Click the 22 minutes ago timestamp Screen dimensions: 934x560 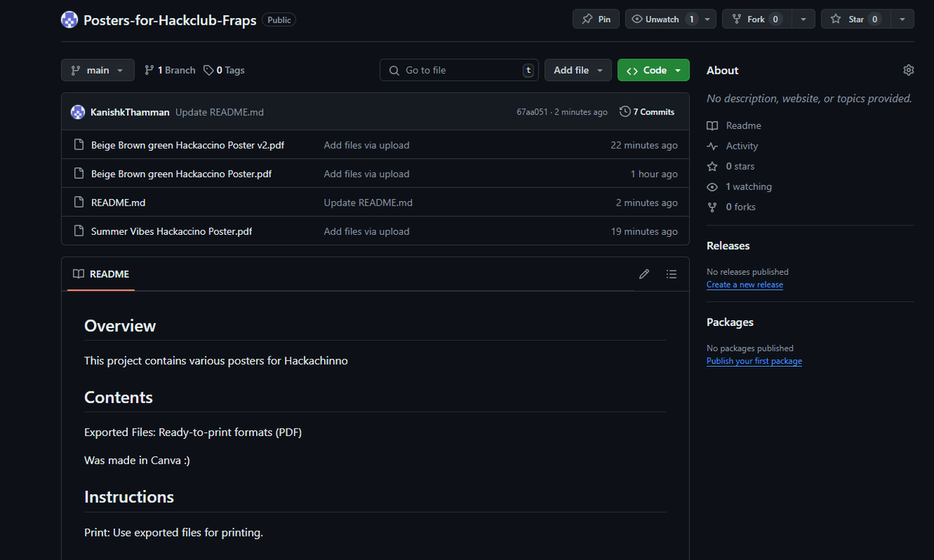(644, 145)
